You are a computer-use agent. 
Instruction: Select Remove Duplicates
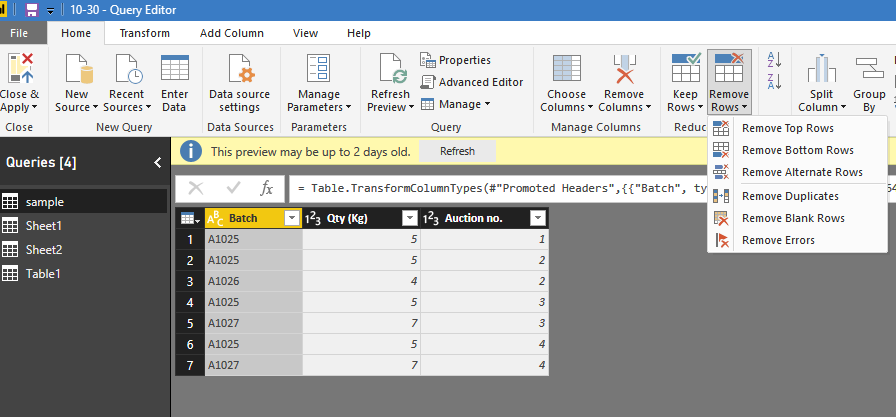click(x=797, y=196)
